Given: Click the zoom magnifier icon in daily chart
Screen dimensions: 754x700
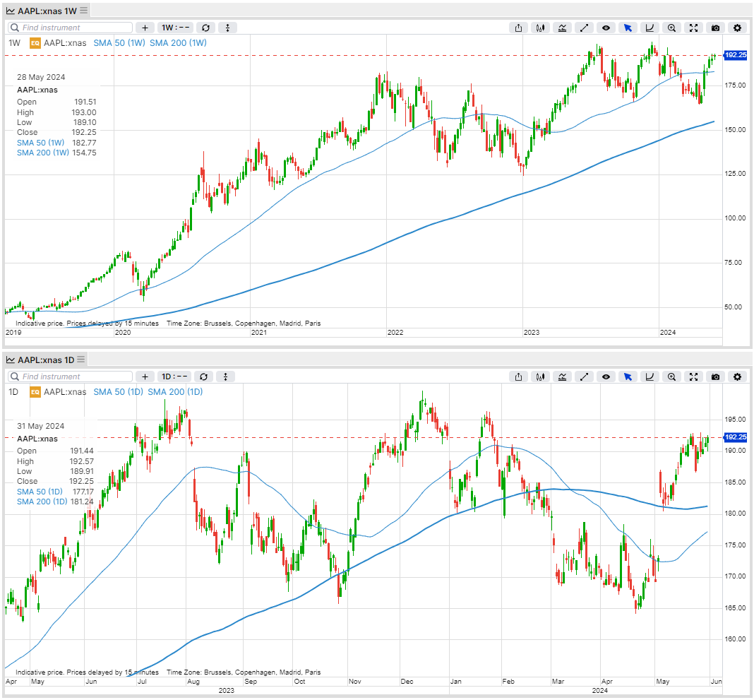Looking at the screenshot, I should 671,376.
